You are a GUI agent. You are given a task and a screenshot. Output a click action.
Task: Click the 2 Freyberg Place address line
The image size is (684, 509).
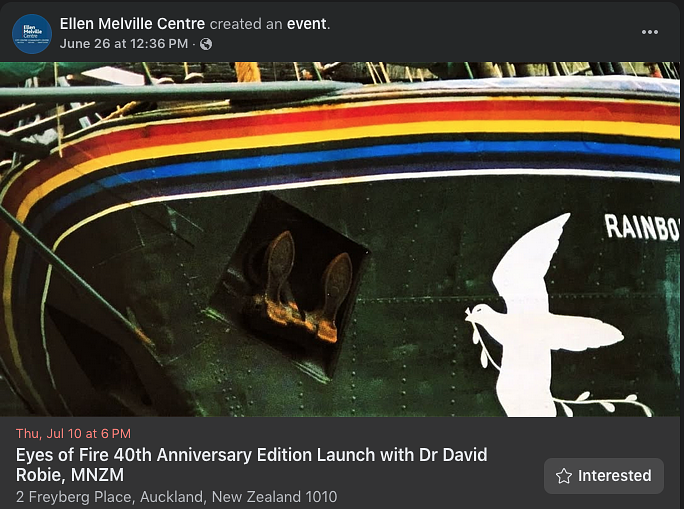176,497
